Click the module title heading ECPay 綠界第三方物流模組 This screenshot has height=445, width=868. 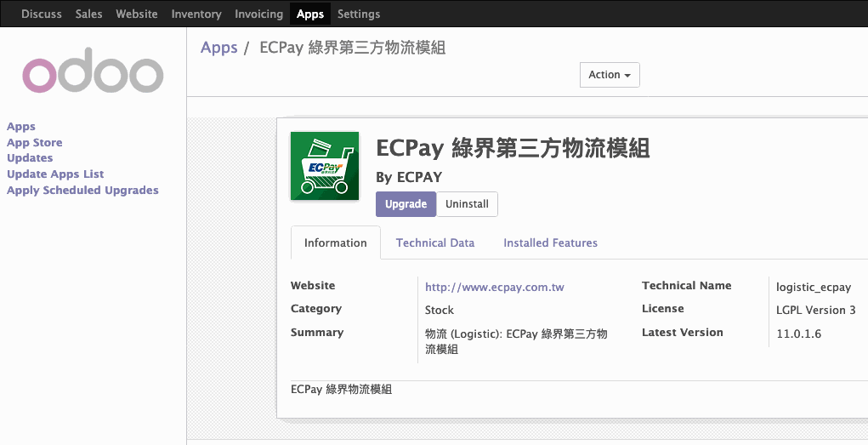click(512, 149)
